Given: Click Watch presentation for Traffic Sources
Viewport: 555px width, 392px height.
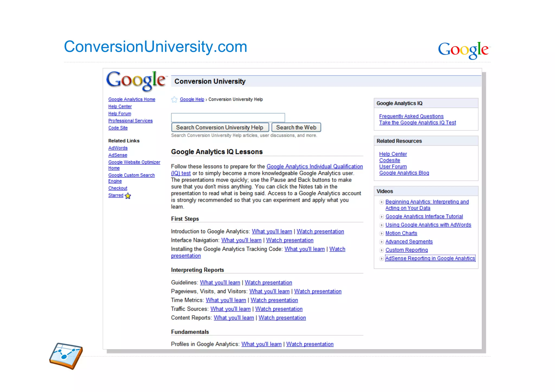Looking at the screenshot, I should (279, 309).
